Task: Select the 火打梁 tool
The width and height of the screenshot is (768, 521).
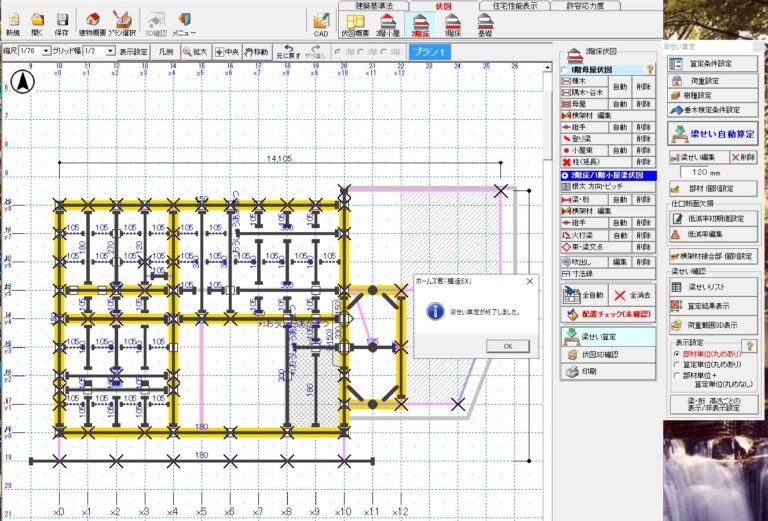Action: 584,236
